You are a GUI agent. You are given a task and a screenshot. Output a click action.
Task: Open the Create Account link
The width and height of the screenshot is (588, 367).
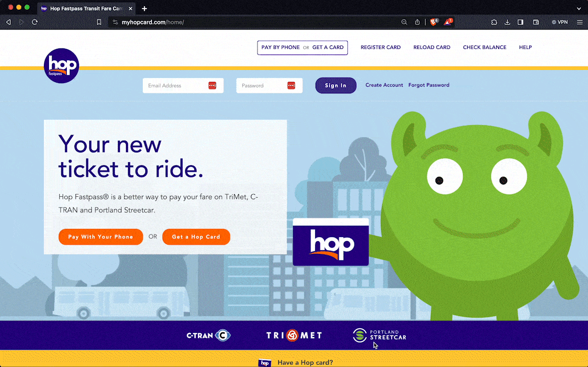(x=384, y=85)
